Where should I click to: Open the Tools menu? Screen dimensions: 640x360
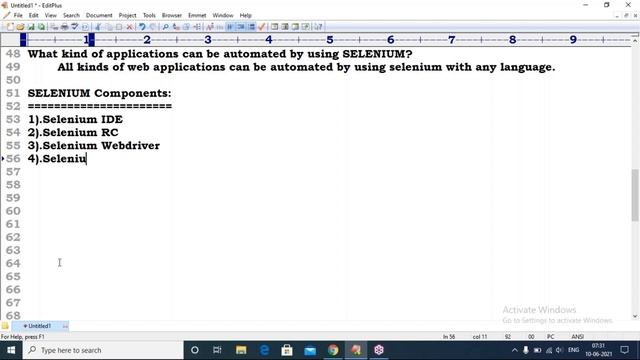tap(149, 15)
